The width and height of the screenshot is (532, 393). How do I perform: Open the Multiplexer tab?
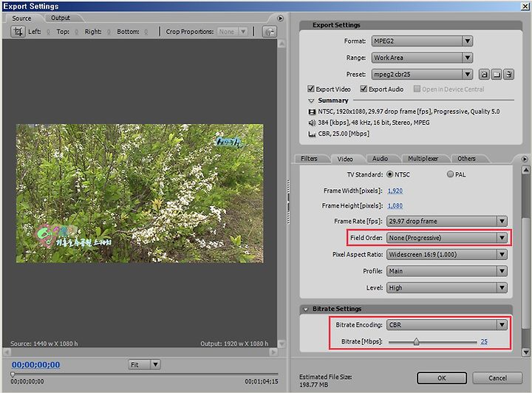pyautogui.click(x=423, y=159)
